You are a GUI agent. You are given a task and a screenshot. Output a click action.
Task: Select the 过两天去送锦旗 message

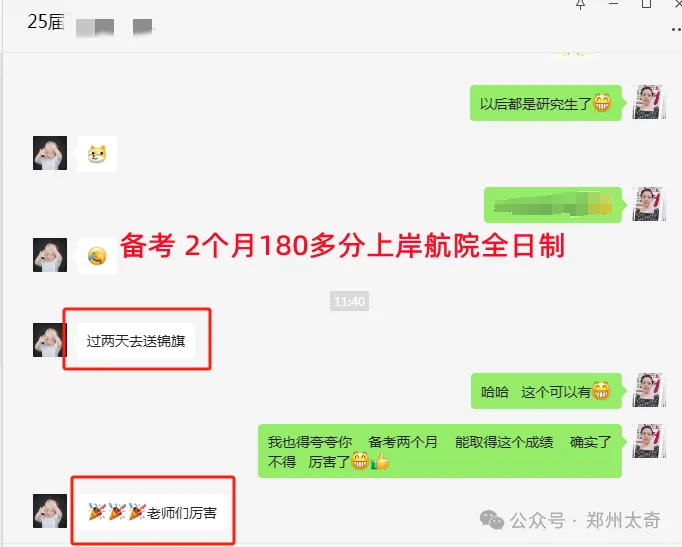pyautogui.click(x=136, y=341)
